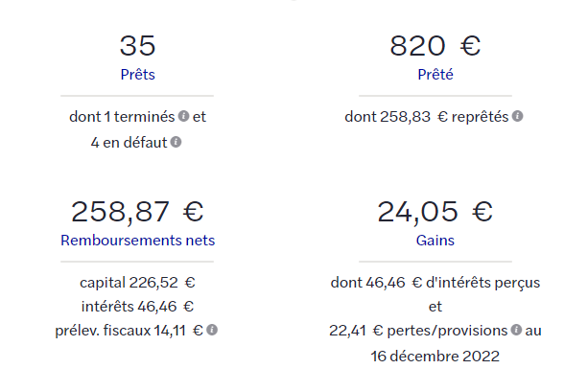Click the "intérêts 46,46 €" line
The image size is (588, 392).
137,307
